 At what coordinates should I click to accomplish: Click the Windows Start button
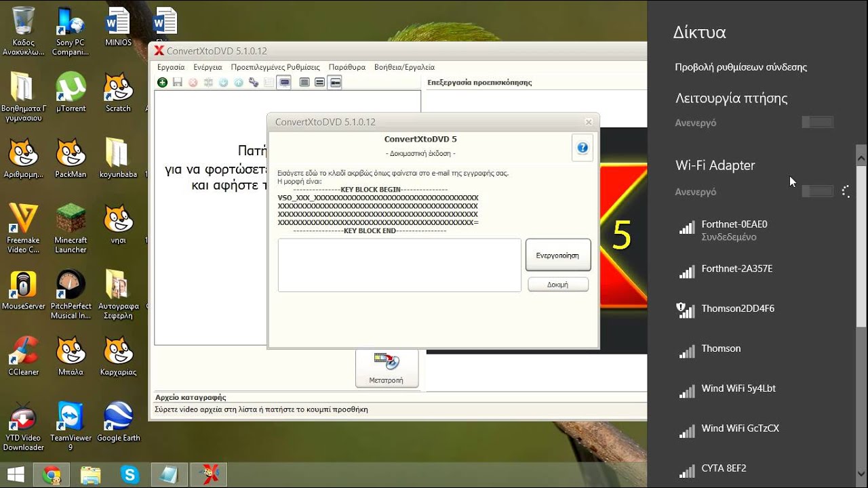pos(16,474)
